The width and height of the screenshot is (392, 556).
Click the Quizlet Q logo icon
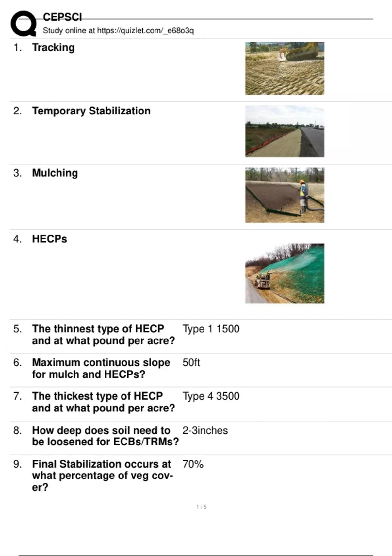point(24,24)
